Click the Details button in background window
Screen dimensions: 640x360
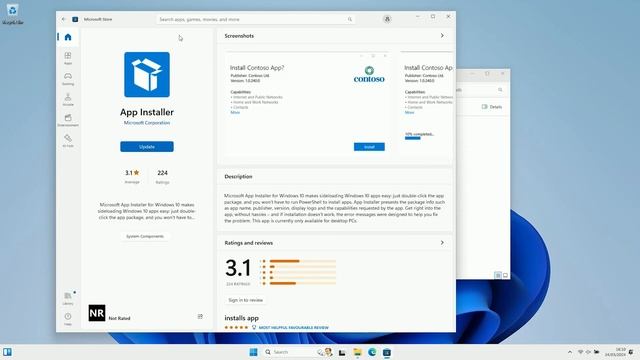[x=492, y=107]
